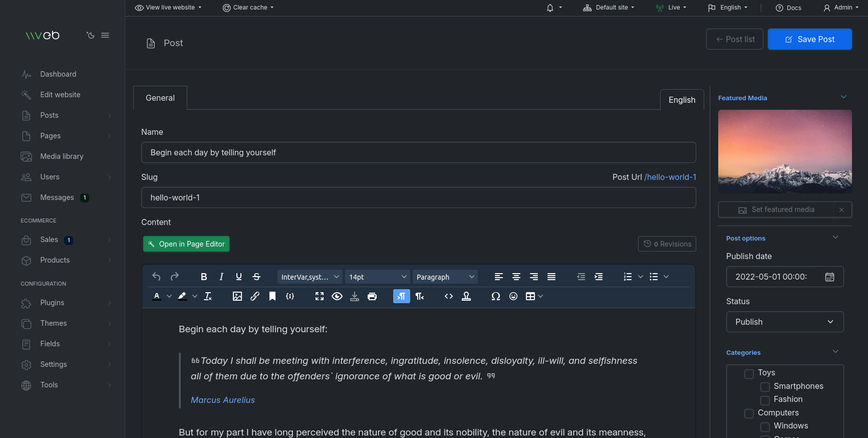Align text center in editor

click(x=516, y=277)
